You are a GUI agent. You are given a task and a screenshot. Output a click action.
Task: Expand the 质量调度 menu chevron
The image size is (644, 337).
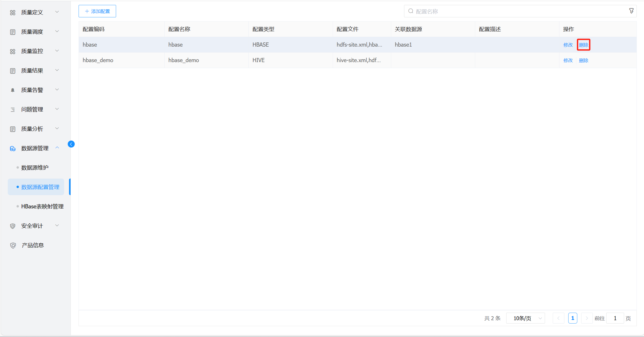pos(57,31)
